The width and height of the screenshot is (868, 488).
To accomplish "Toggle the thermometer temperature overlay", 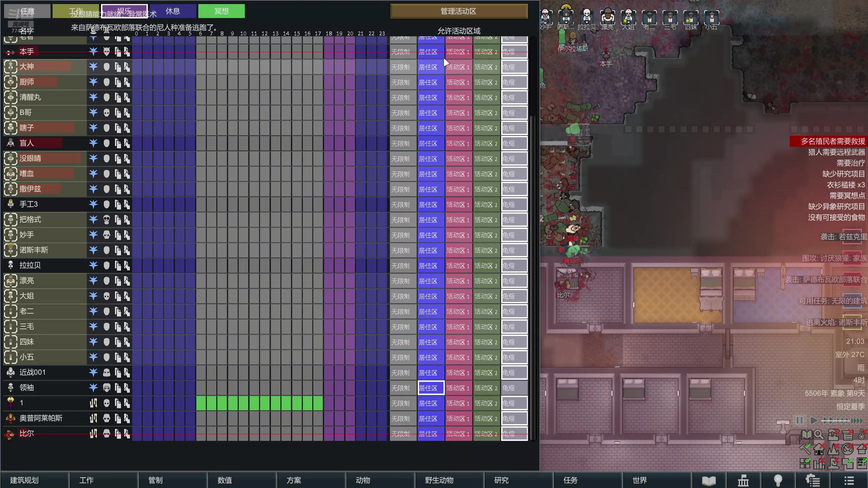I will pyautogui.click(x=862, y=434).
